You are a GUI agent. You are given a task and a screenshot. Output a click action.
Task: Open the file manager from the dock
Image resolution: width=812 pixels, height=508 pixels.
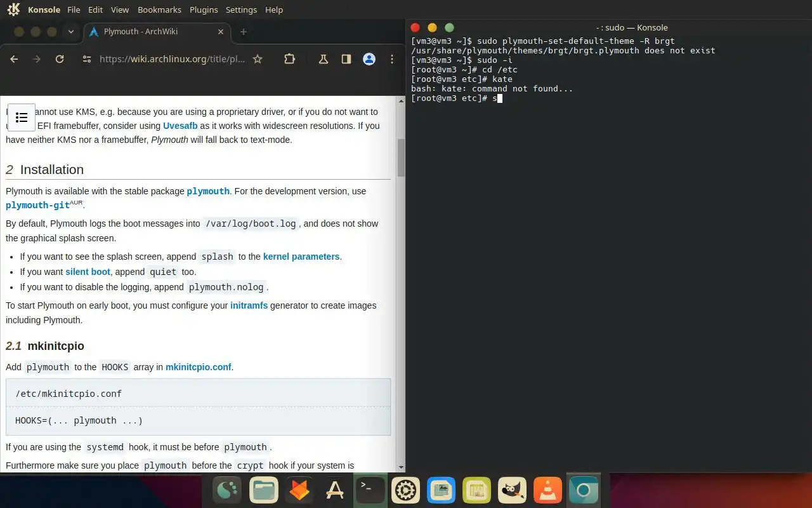click(x=263, y=490)
